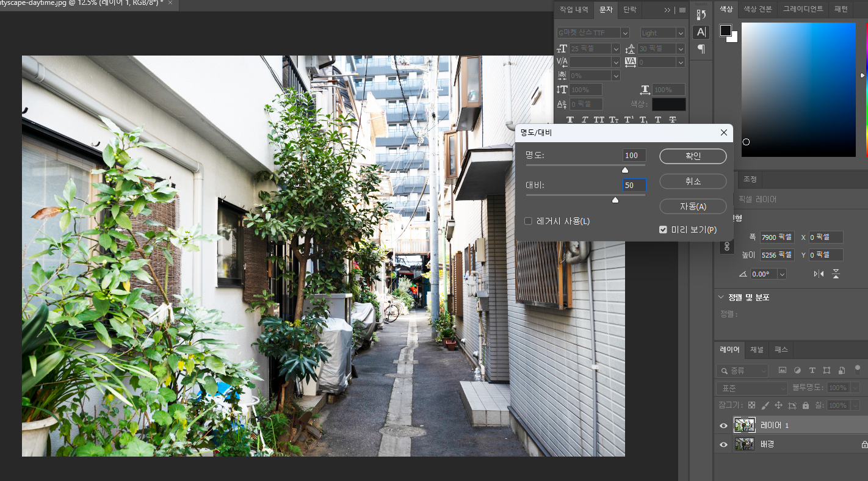Click the lock image pixels brush icon
Image resolution: width=868 pixels, height=481 pixels.
(x=765, y=405)
